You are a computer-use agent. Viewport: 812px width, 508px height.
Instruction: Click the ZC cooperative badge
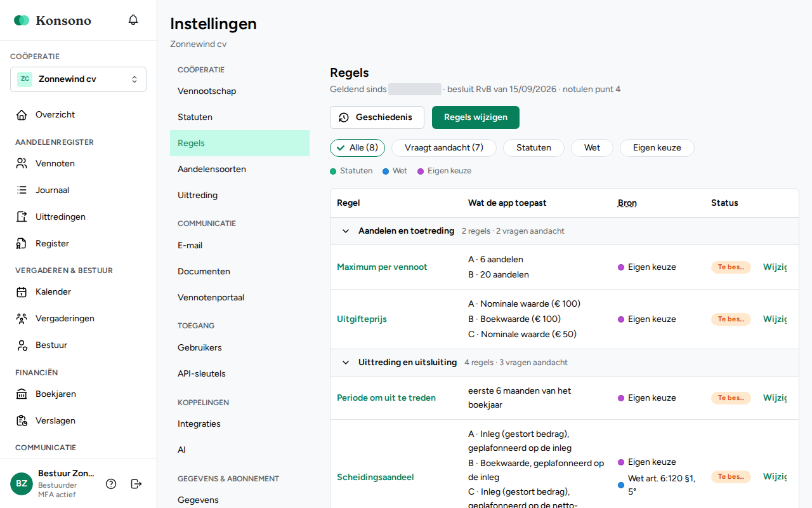(25, 79)
